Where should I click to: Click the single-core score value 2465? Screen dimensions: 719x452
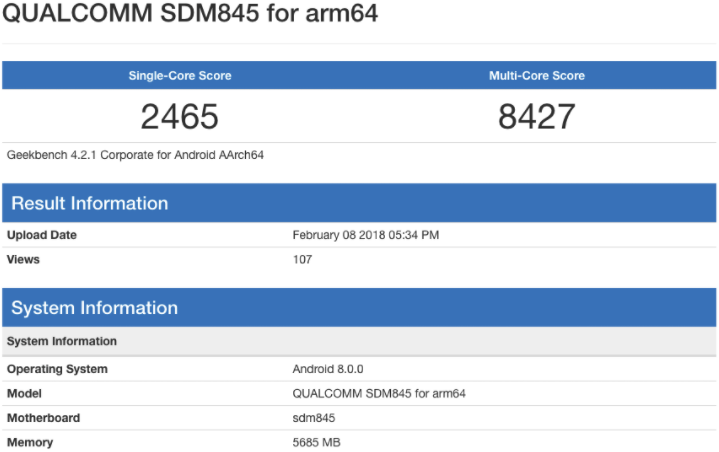(180, 116)
